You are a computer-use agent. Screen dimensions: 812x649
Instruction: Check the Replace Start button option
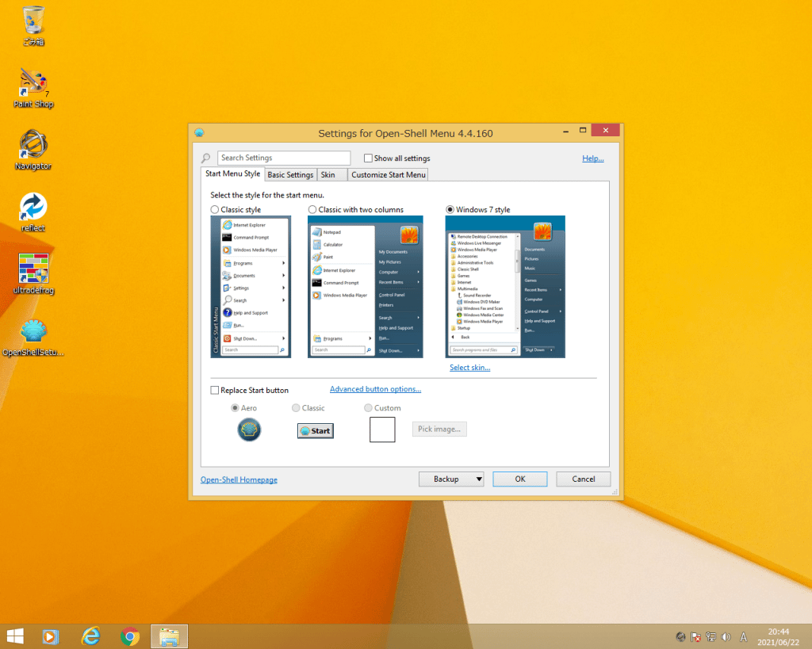click(x=214, y=390)
